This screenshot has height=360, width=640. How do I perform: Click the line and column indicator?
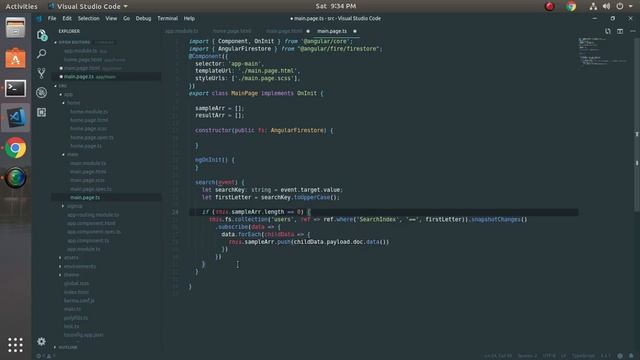click(498, 356)
